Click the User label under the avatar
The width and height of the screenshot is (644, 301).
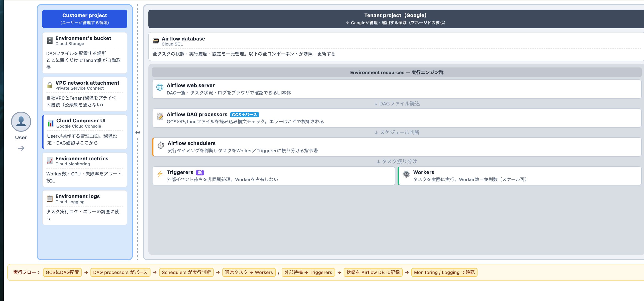tap(21, 137)
